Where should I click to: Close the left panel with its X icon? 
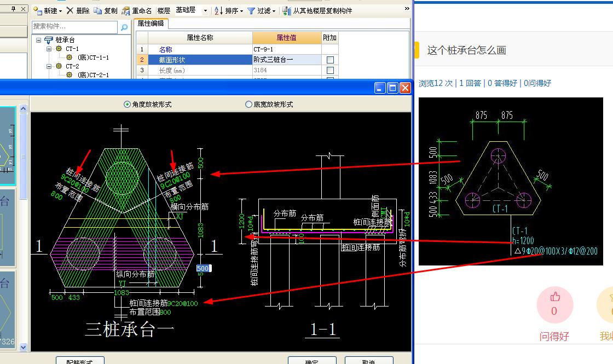pos(23,9)
